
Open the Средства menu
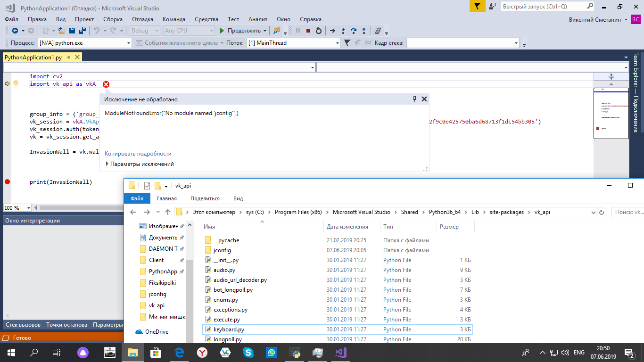click(x=206, y=19)
